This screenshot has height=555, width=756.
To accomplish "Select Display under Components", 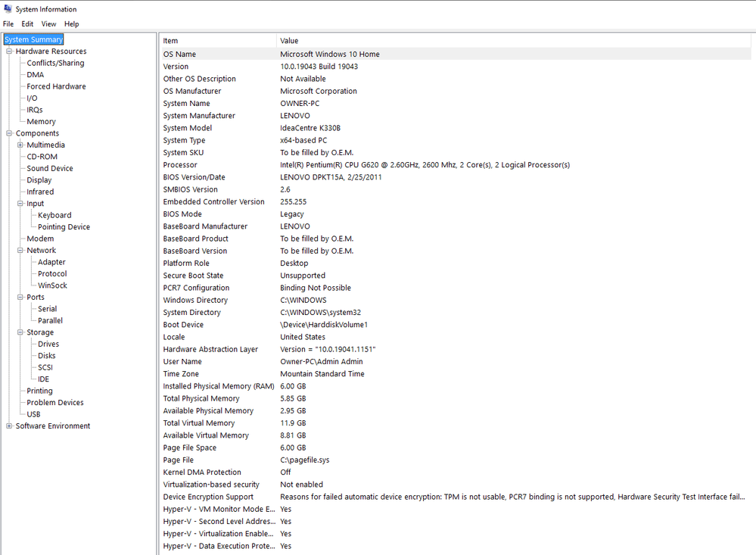I will point(39,180).
